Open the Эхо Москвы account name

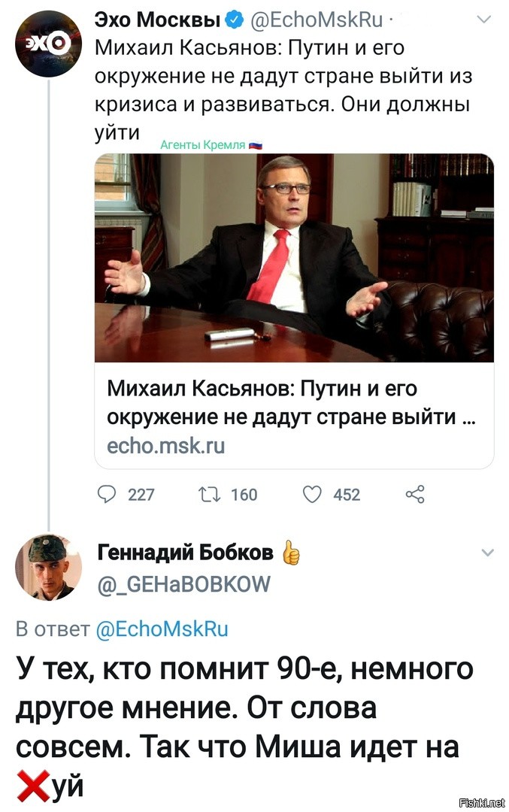pos(158,20)
